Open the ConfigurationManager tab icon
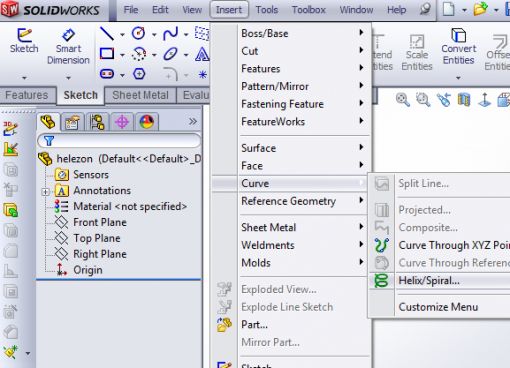Image resolution: width=510 pixels, height=368 pixels. [97, 122]
